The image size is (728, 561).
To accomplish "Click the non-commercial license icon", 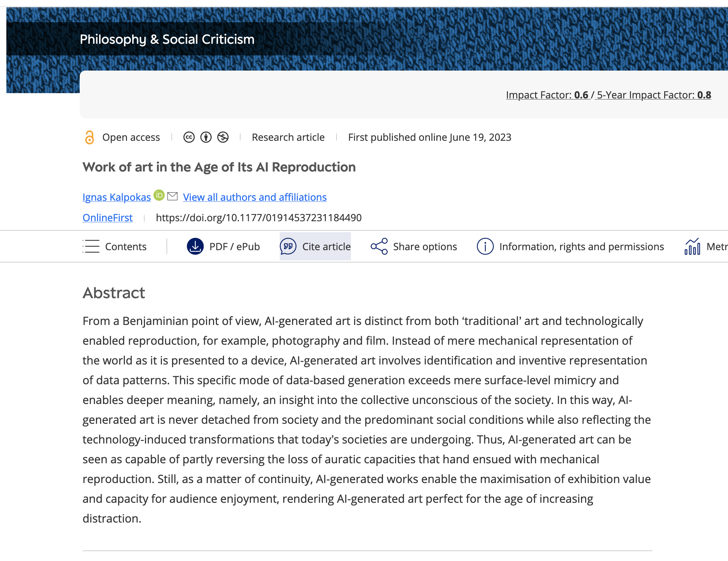I will coord(223,137).
